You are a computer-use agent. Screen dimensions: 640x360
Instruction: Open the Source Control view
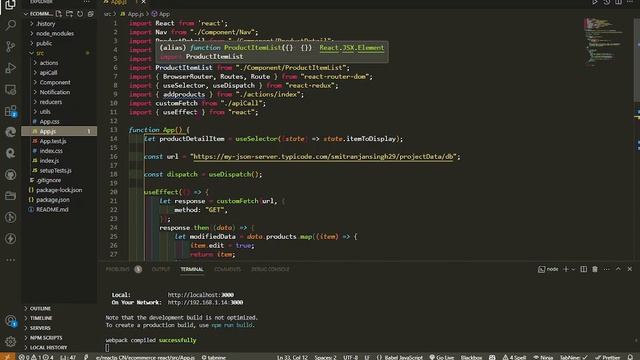[11, 47]
